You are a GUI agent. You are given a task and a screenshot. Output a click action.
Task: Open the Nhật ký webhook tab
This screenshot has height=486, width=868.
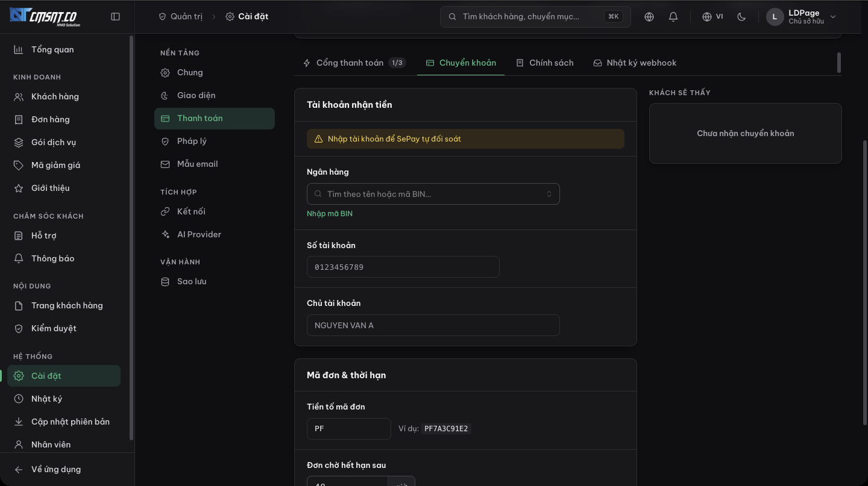click(x=635, y=63)
